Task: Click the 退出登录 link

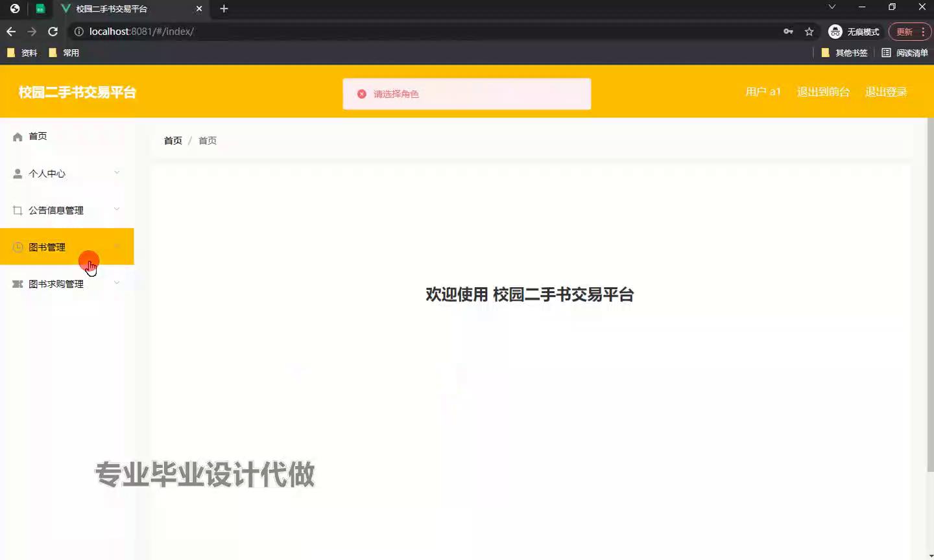Action: coord(886,92)
